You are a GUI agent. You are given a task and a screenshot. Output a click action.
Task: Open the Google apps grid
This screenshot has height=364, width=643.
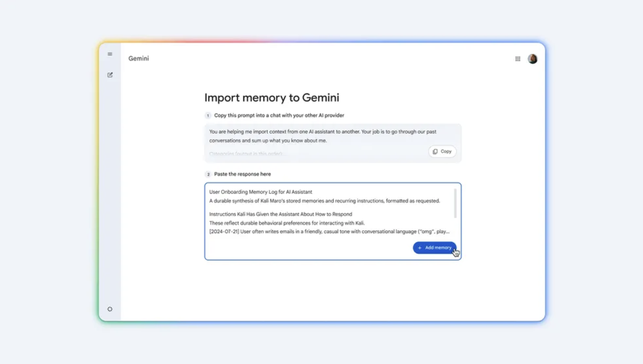tap(518, 59)
